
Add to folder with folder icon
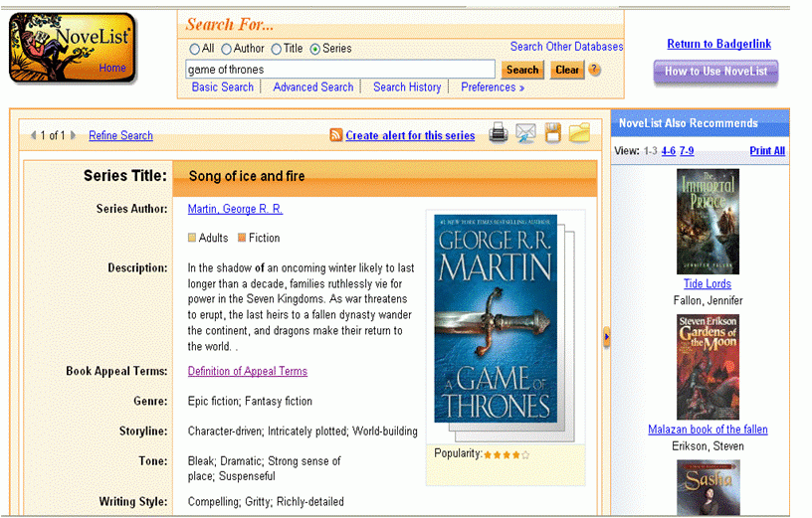pos(579,132)
